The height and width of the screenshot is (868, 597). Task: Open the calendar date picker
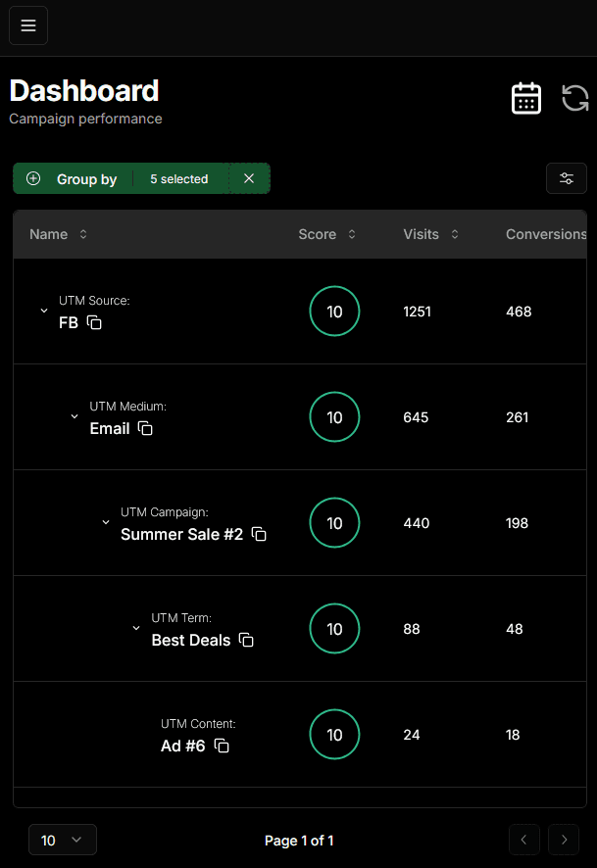[x=526, y=98]
